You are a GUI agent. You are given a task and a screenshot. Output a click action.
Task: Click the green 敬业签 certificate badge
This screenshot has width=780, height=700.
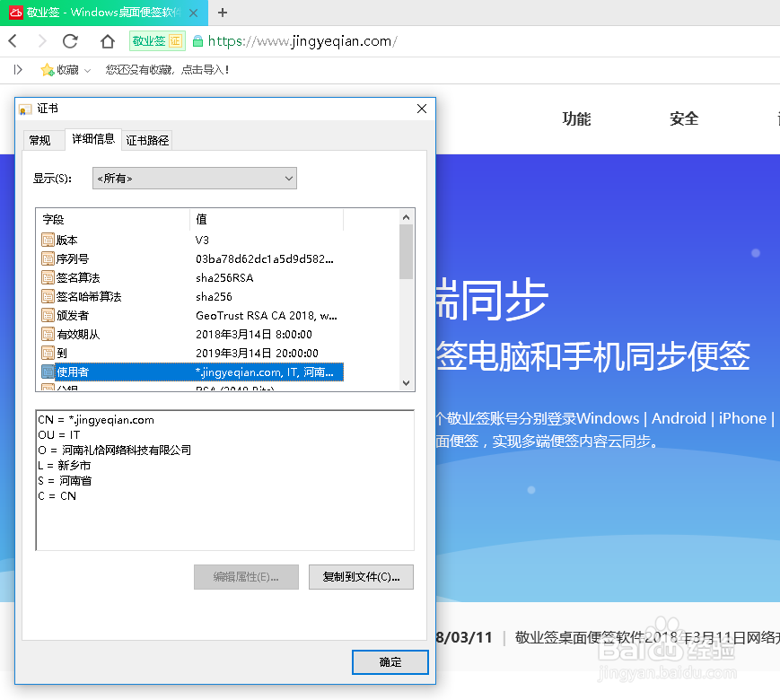(x=157, y=40)
